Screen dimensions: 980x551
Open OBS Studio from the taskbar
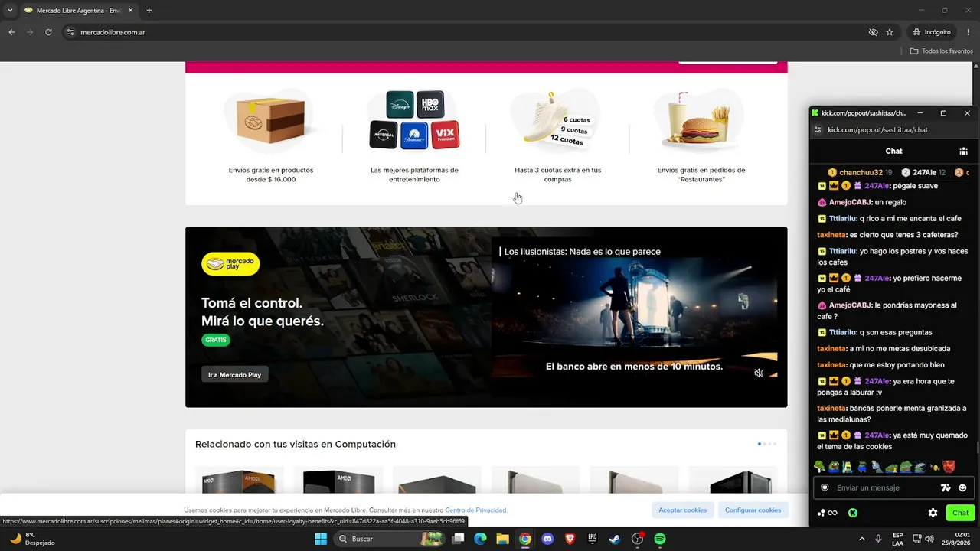tap(638, 539)
